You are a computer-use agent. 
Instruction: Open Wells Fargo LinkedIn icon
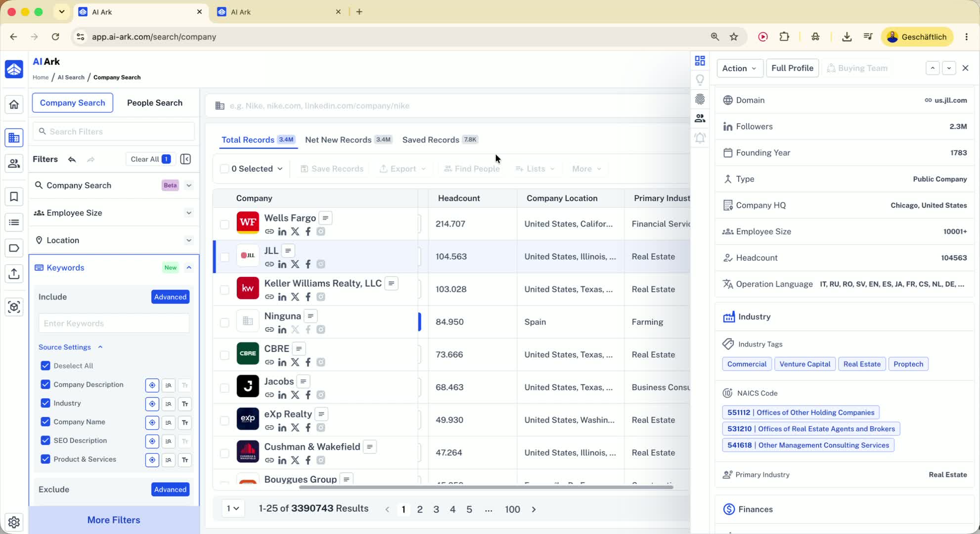[282, 231]
